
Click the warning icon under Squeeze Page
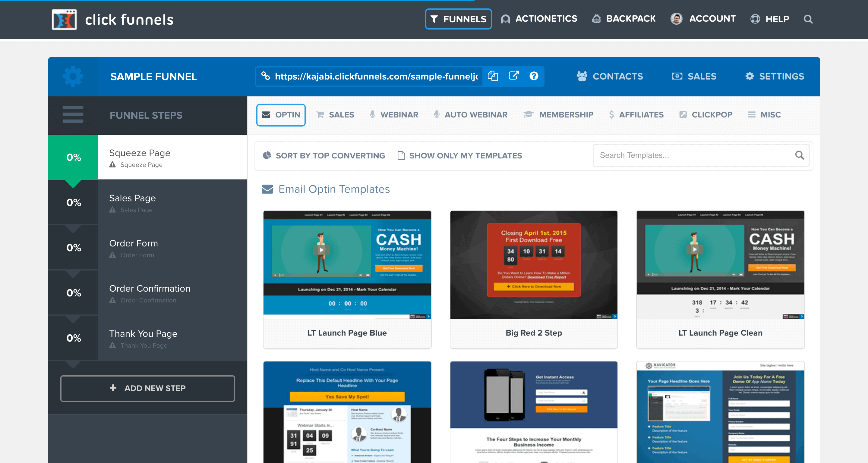(112, 165)
